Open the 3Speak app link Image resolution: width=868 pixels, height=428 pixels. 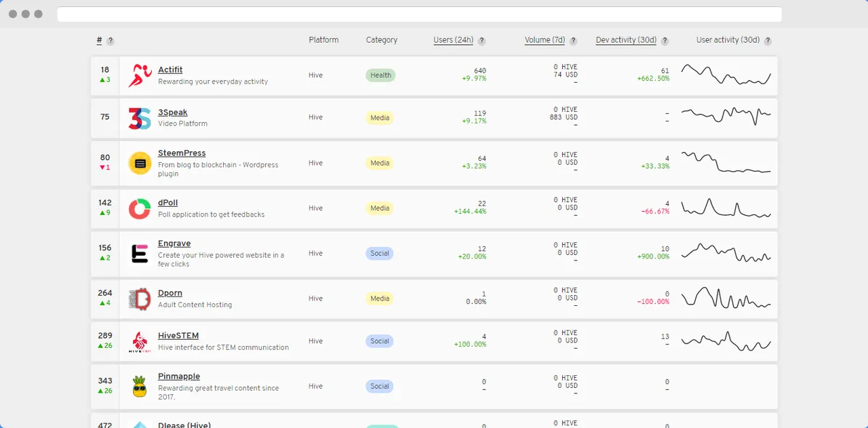coord(173,113)
